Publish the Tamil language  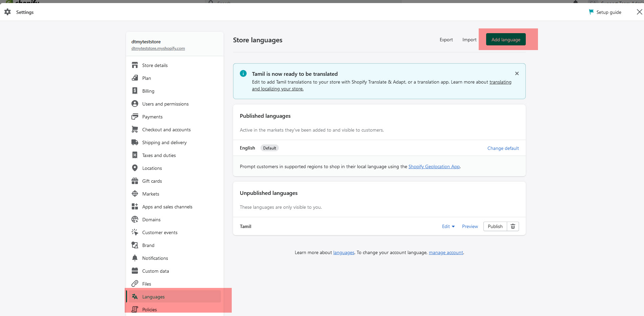pyautogui.click(x=495, y=226)
